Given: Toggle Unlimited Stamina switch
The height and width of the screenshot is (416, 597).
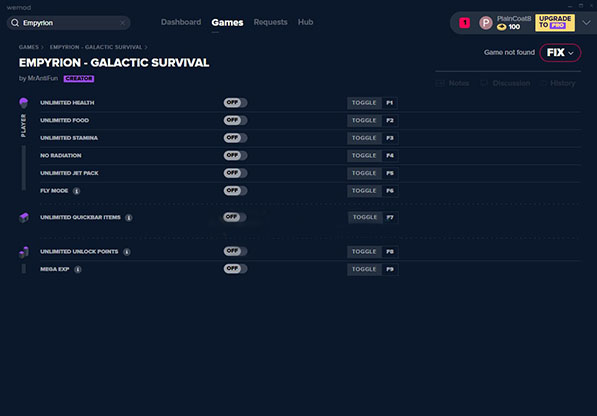Looking at the screenshot, I should tap(235, 138).
